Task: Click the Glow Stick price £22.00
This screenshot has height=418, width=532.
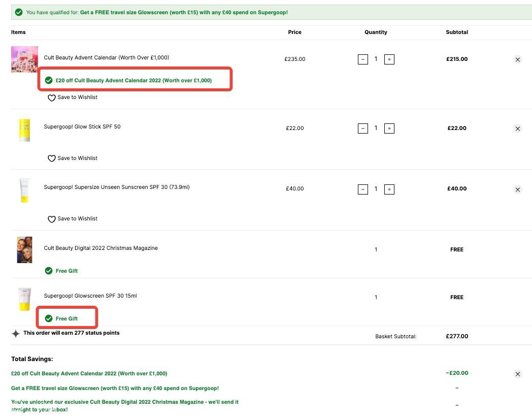Action: tap(295, 128)
